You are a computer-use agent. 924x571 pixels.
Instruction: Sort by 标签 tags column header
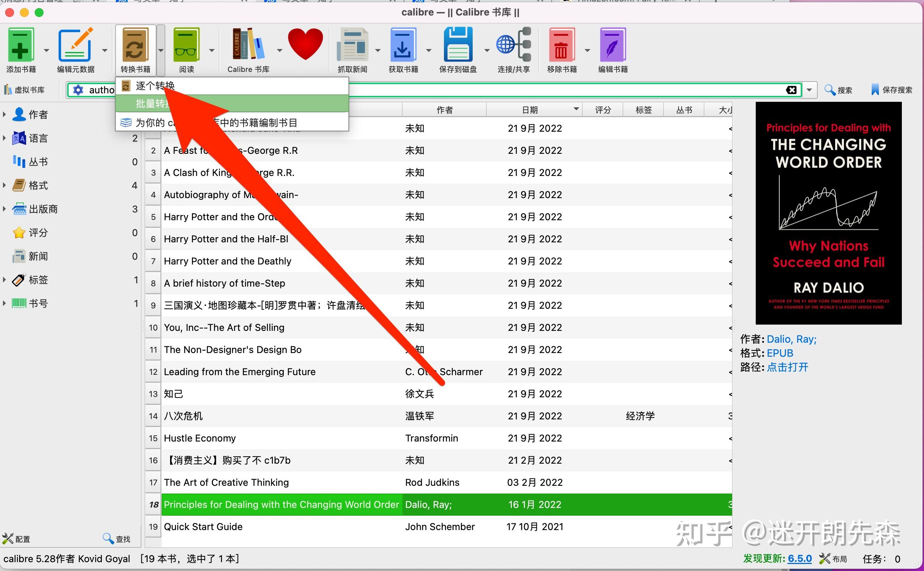point(643,110)
